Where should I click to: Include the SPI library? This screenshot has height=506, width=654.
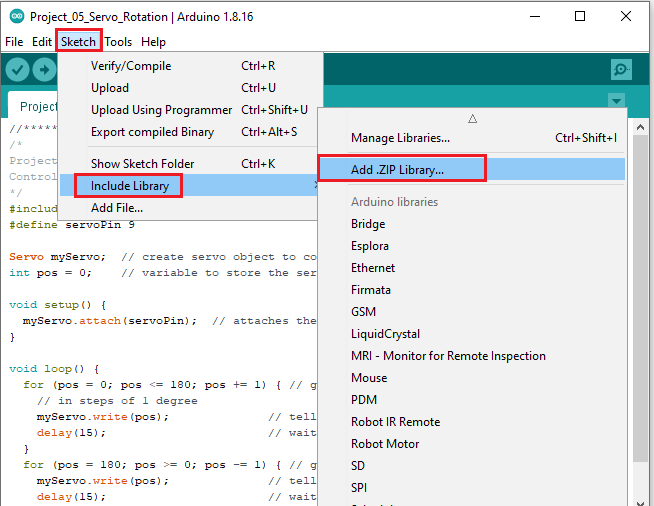pyautogui.click(x=472, y=488)
